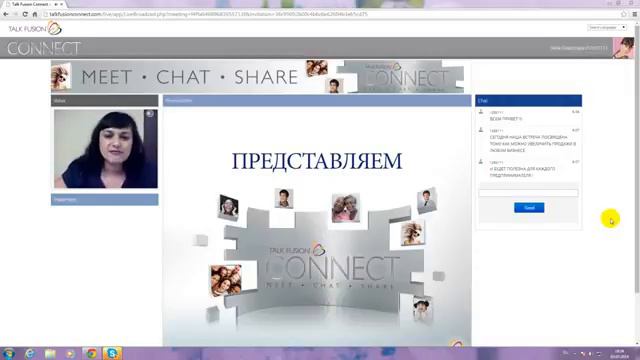Switch to Chrome in the taskbar
The width and height of the screenshot is (640, 360).
coord(91,353)
